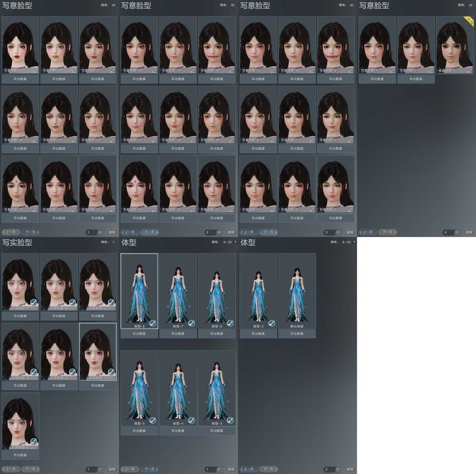This screenshot has height=474, width=476.
Task: Click the brush icon on 体型-3
Action: (230, 420)
